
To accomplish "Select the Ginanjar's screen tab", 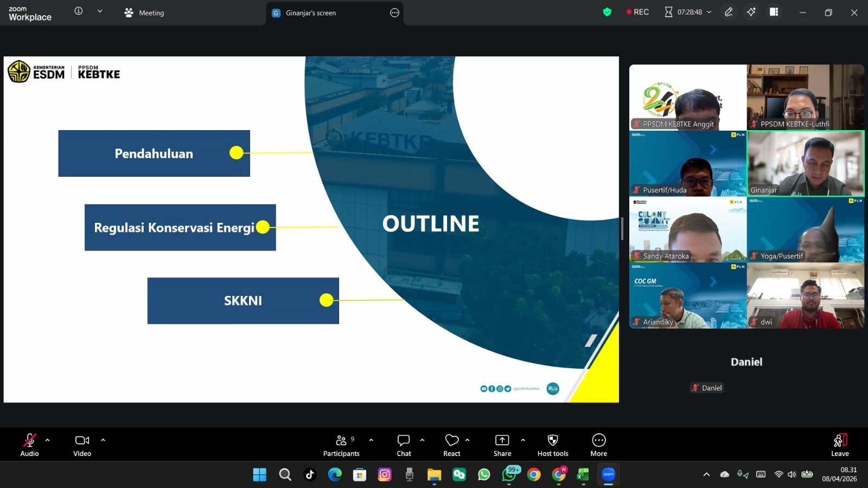I will 311,12.
